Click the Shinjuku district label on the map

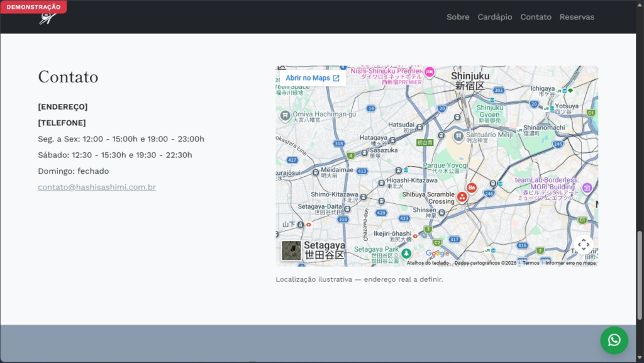pos(470,81)
